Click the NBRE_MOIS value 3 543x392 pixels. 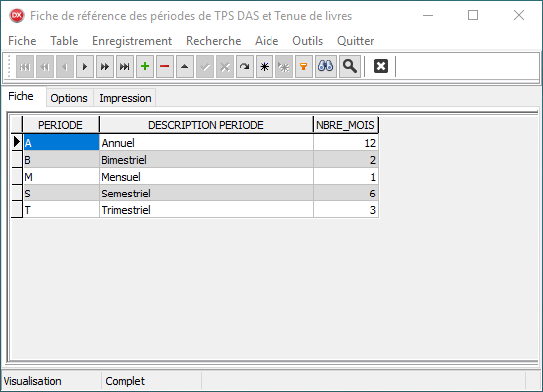coord(346,210)
